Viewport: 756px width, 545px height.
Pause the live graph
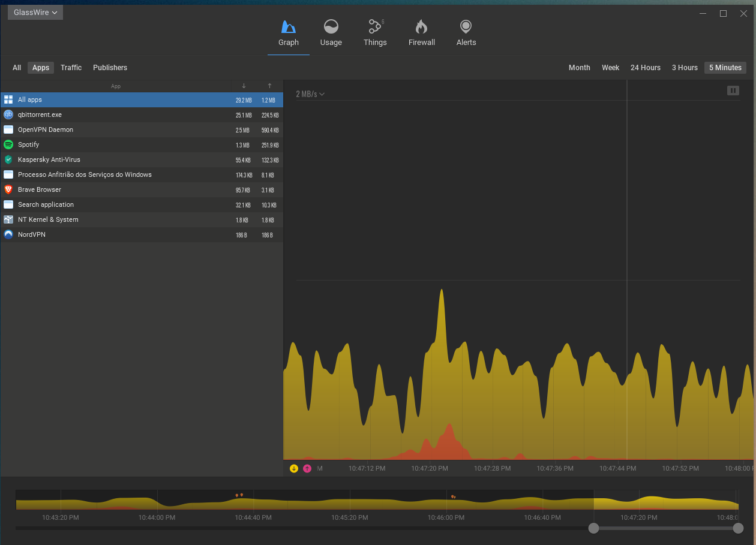click(733, 91)
